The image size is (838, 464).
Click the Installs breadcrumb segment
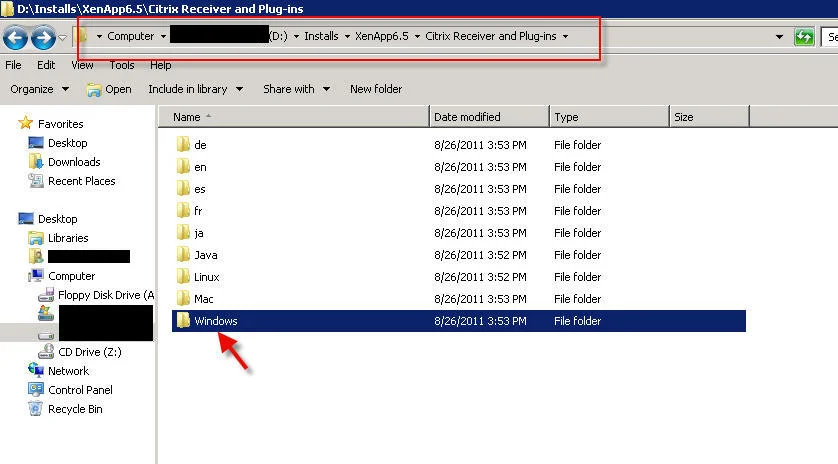(x=321, y=36)
